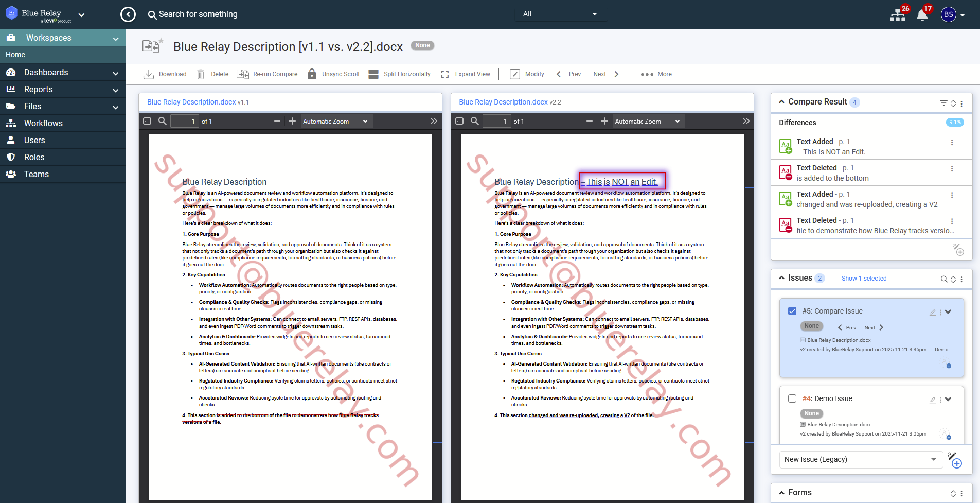The height and width of the screenshot is (503, 980).
Task: Toggle Unsync Scroll lock
Action: [312, 74]
